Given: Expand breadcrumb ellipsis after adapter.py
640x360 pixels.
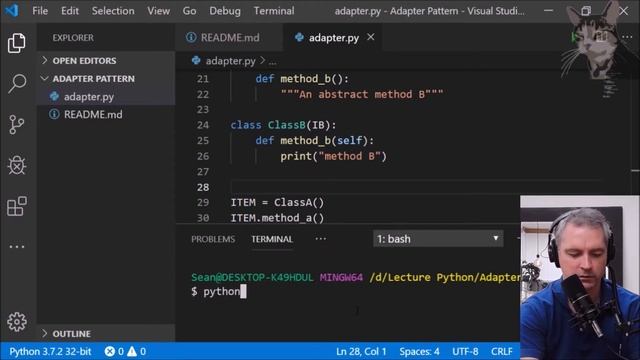Looking at the screenshot, I should [x=272, y=61].
